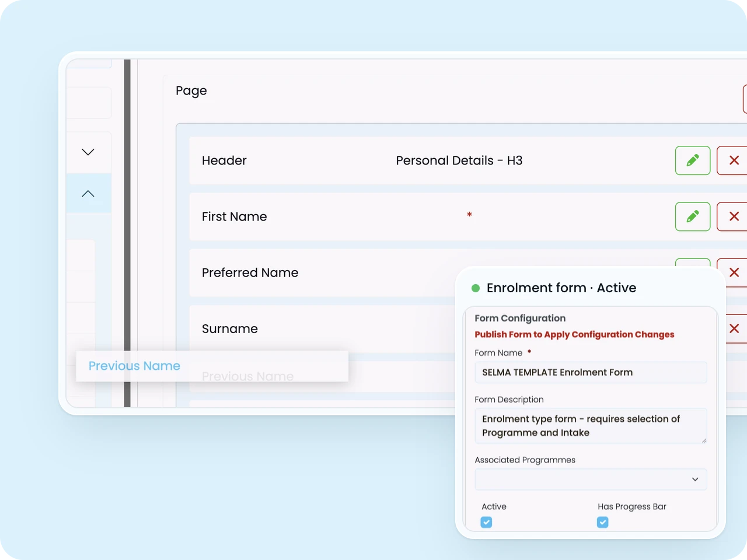Click the Form Configuration heading
The width and height of the screenshot is (747, 560).
[x=520, y=318]
